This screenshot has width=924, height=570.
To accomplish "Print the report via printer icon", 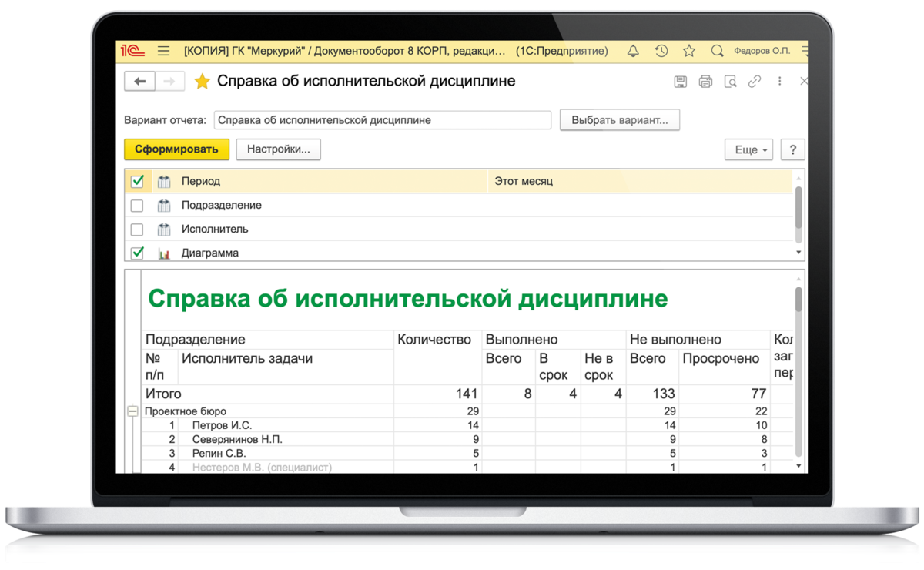I will [705, 81].
